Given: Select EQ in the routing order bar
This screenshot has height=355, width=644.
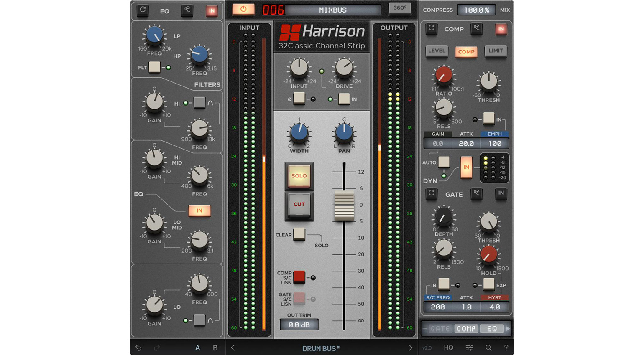Looking at the screenshot, I should (492, 329).
